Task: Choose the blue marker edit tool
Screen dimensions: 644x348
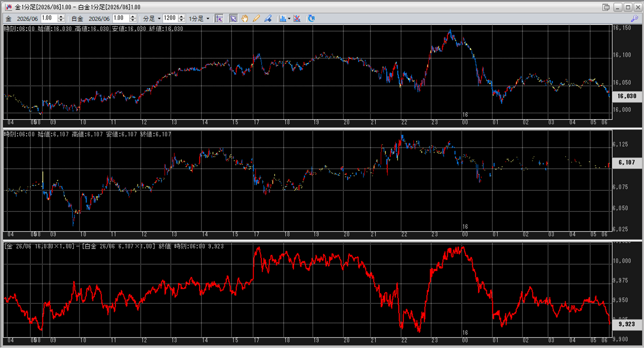Action: click(268, 19)
